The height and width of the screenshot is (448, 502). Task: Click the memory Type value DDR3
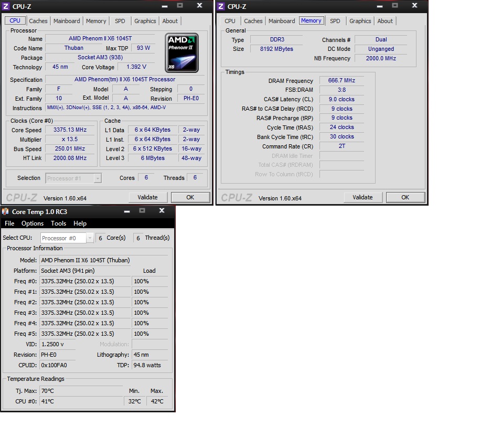[277, 39]
